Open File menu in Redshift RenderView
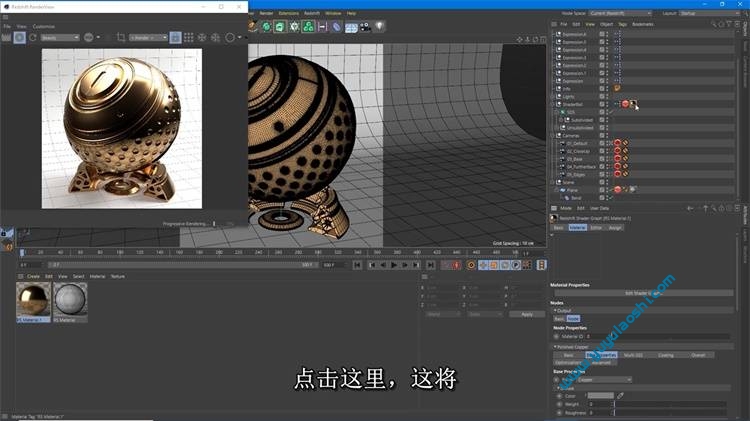This screenshot has width=750, height=421. (7, 26)
